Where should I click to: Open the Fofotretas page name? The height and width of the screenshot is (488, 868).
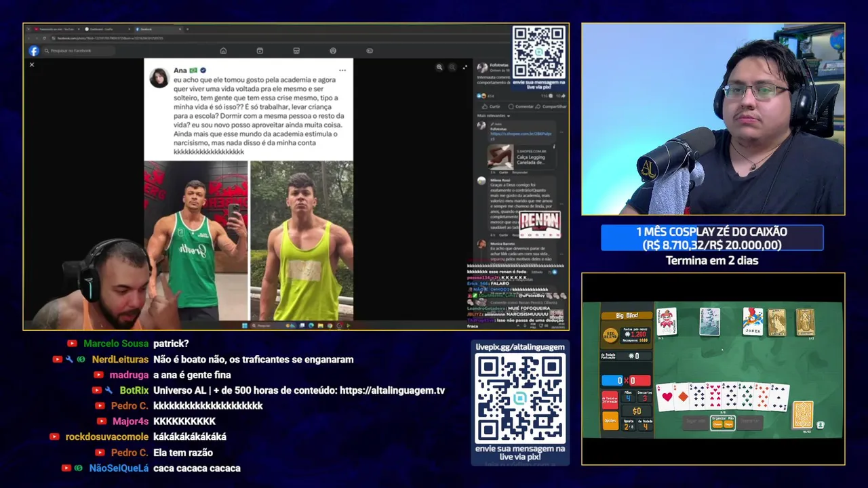coord(498,66)
